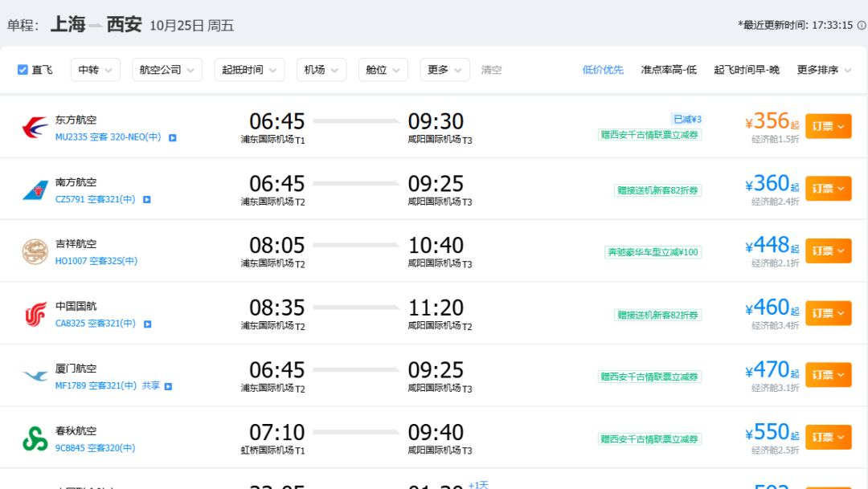Screen dimensions: 868x489
Task: Open the info icon beside CA8325
Action: coord(148,324)
